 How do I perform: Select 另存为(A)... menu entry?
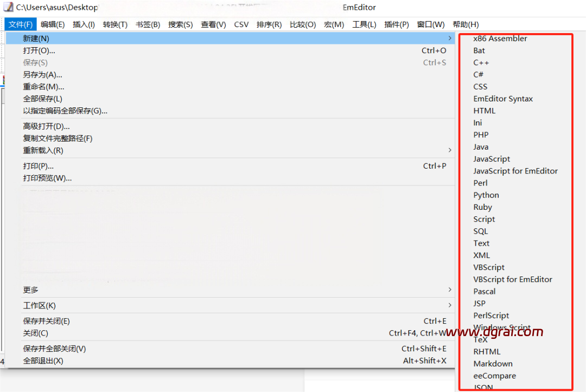coord(42,75)
